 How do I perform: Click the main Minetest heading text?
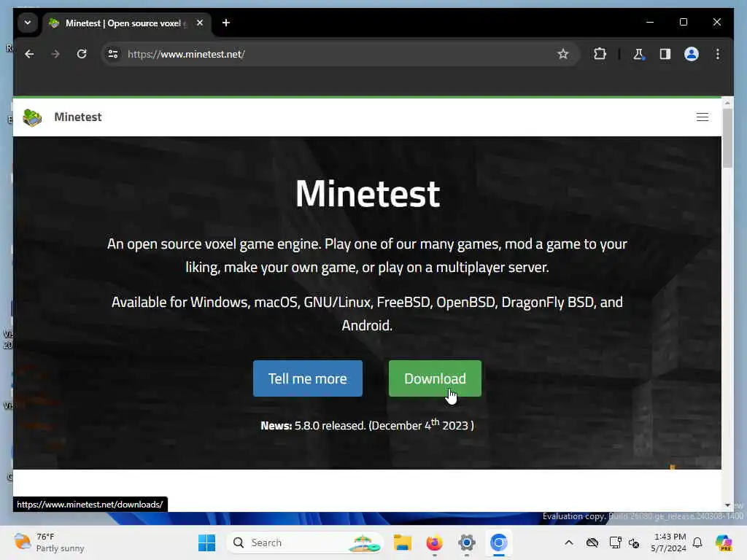368,193
